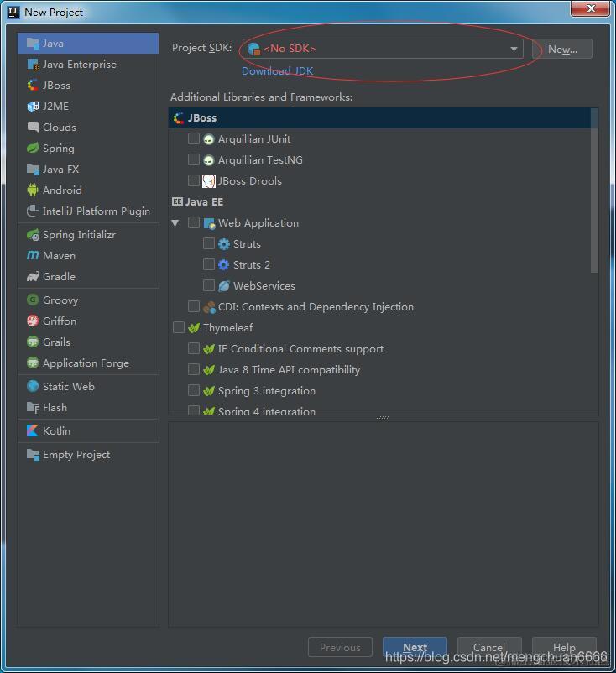Select the Flash folder icon
This screenshot has width=616, height=673.
tap(33, 407)
